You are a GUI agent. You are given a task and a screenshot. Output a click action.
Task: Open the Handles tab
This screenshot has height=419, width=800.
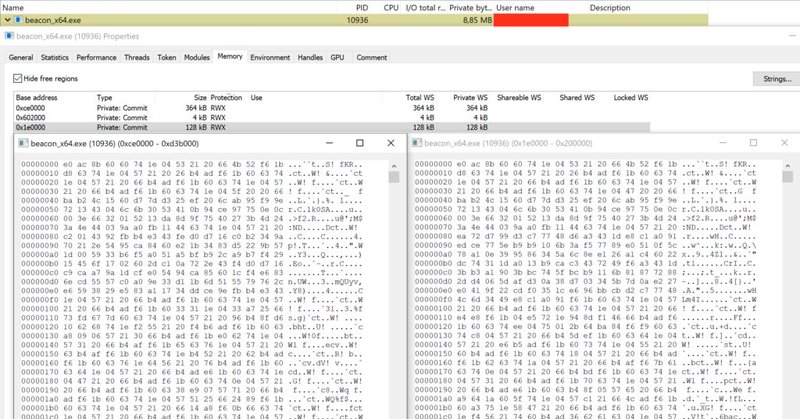tap(310, 58)
